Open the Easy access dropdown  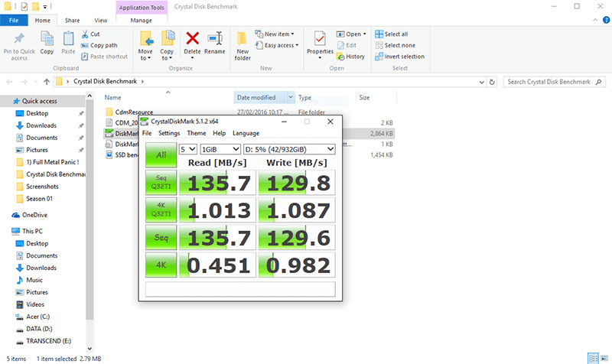[x=278, y=45]
